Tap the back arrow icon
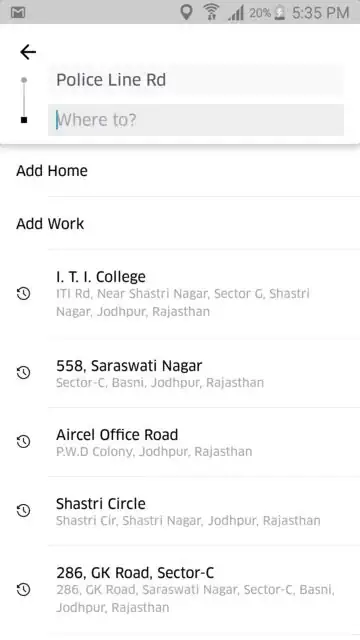 pos(28,52)
